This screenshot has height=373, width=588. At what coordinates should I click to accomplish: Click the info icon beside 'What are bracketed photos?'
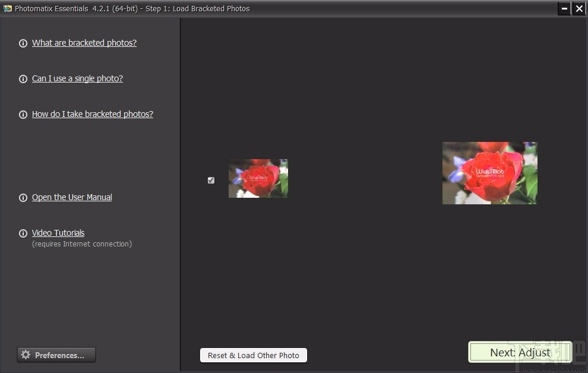[23, 43]
